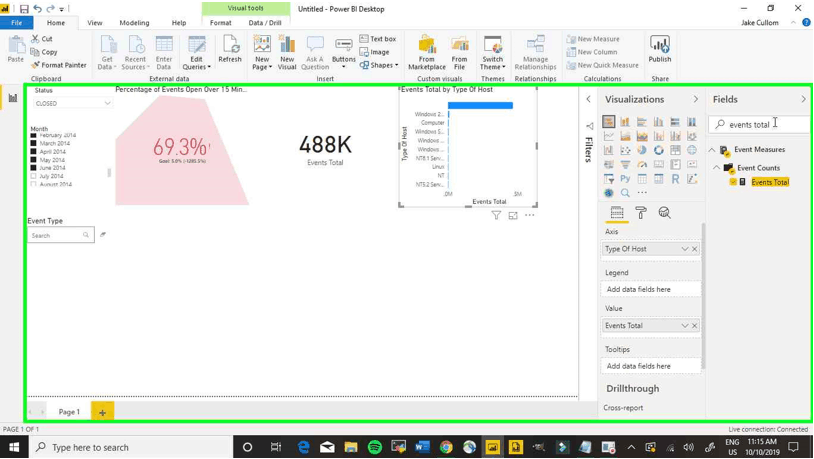The width and height of the screenshot is (814, 459).
Task: Undo the last action
Action: point(37,9)
